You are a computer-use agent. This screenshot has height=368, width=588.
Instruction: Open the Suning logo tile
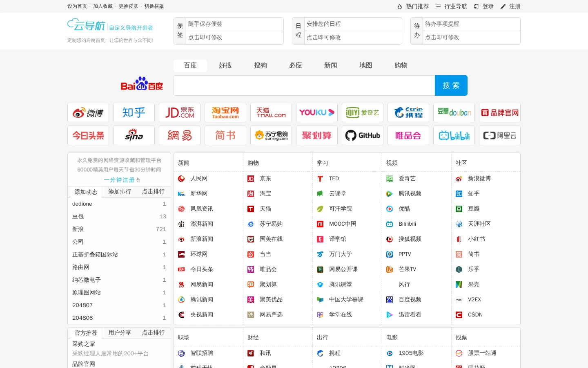[x=271, y=135]
